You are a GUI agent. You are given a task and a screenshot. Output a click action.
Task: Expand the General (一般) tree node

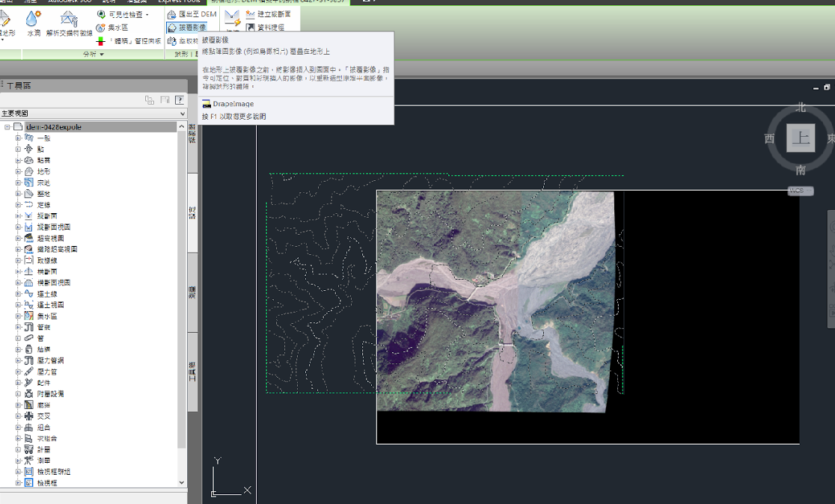point(18,138)
